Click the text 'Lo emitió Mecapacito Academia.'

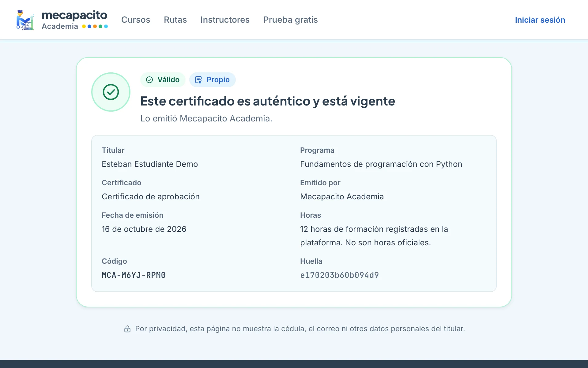(206, 118)
